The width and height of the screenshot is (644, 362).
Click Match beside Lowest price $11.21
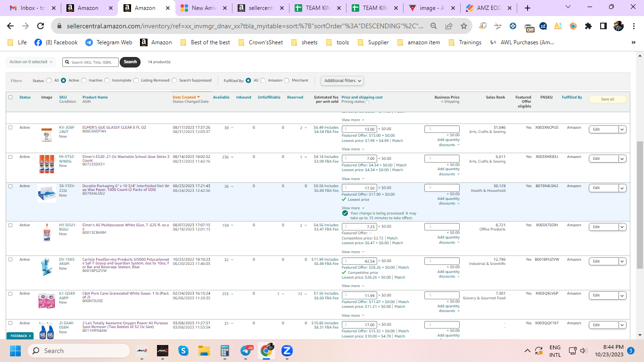pyautogui.click(x=400, y=306)
